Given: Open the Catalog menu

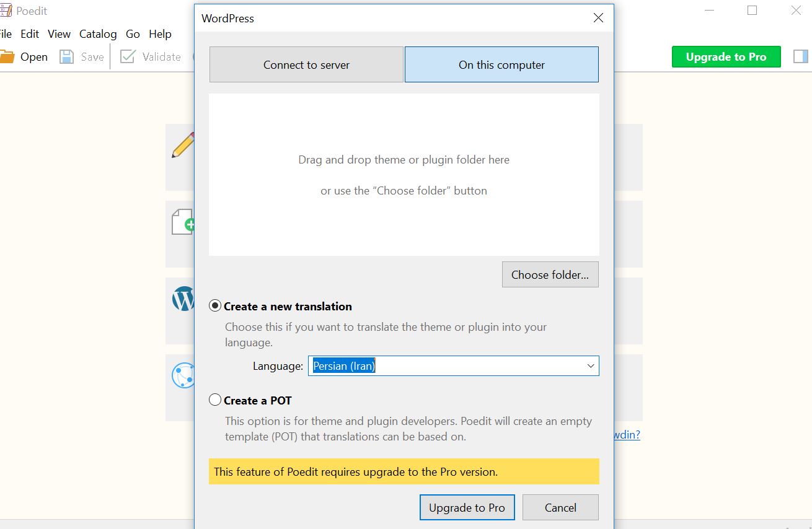Looking at the screenshot, I should [x=98, y=34].
